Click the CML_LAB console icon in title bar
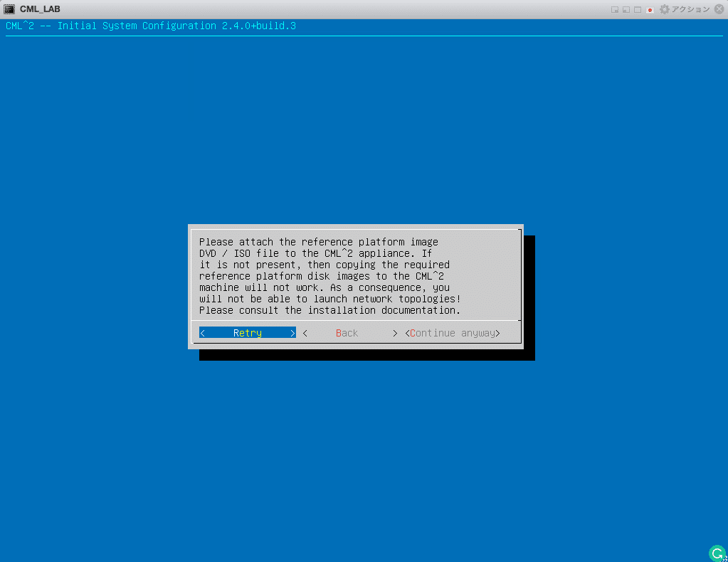This screenshot has width=728, height=562. 9,9
